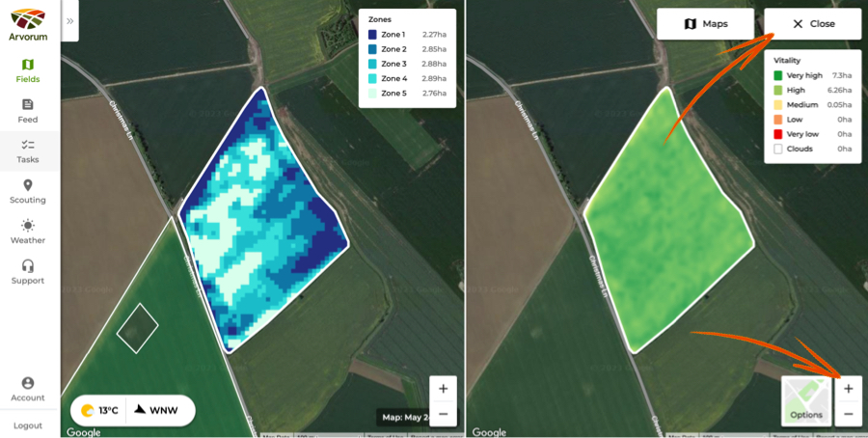Viewport: 868px width, 438px height.
Task: Open the Feed page icon
Action: tap(28, 104)
